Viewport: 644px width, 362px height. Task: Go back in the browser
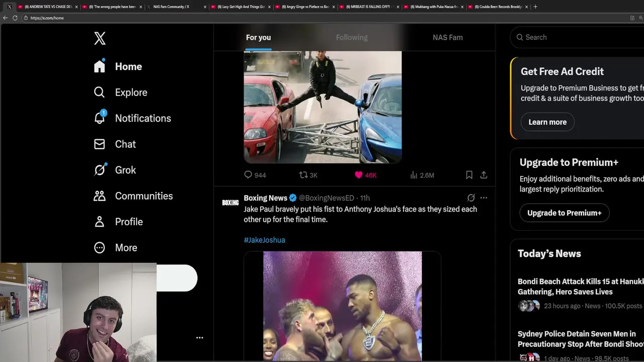coord(5,18)
